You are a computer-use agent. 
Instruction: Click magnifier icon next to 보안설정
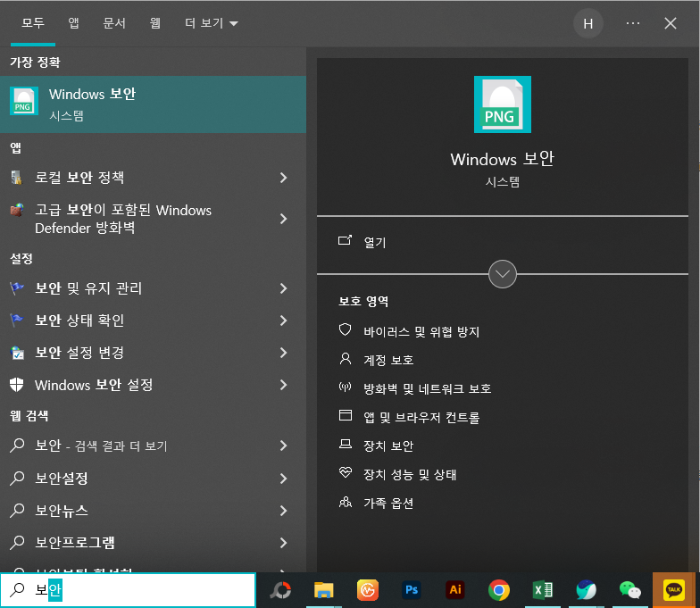(x=17, y=479)
